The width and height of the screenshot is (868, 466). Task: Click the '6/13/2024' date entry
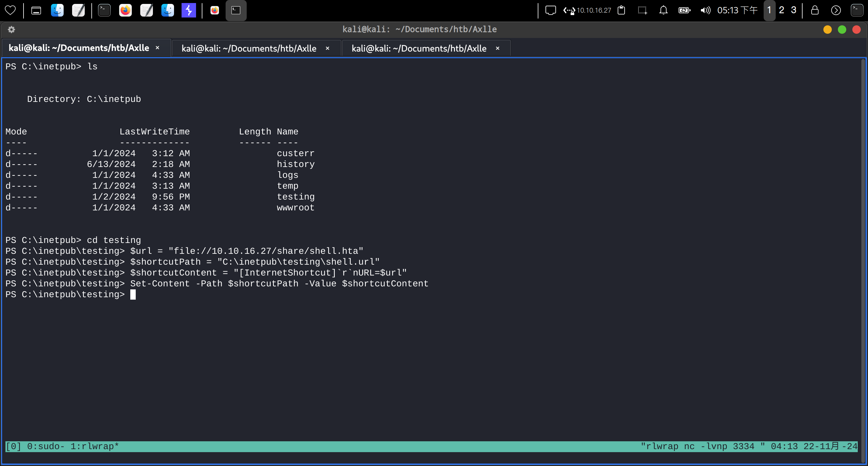point(111,164)
